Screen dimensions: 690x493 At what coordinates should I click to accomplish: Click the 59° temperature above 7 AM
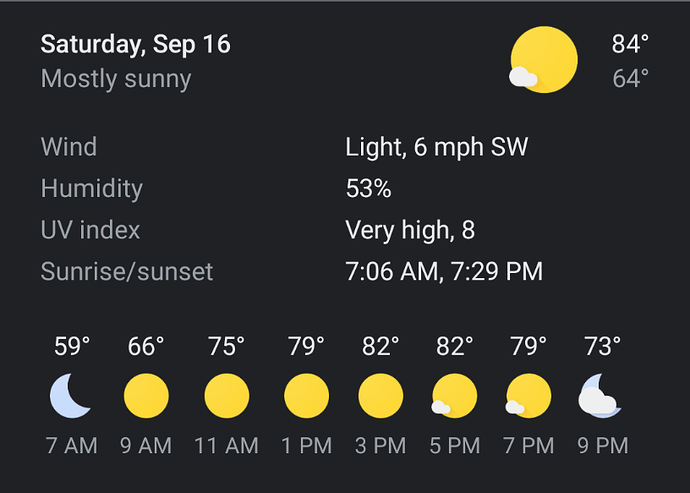point(72,346)
